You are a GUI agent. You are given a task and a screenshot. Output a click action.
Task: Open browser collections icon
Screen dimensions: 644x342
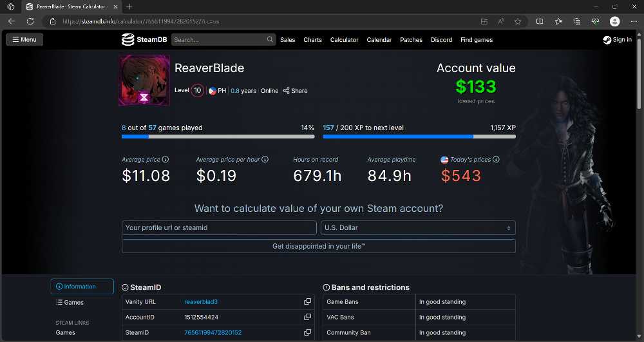577,21
